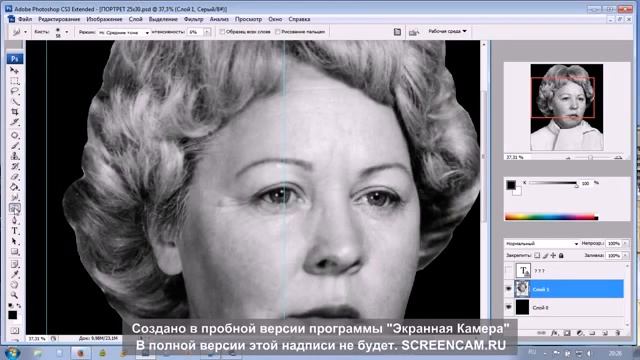Viewport: 640px width, 360px height.
Task: Delete layer with trash icon
Action: [618, 333]
